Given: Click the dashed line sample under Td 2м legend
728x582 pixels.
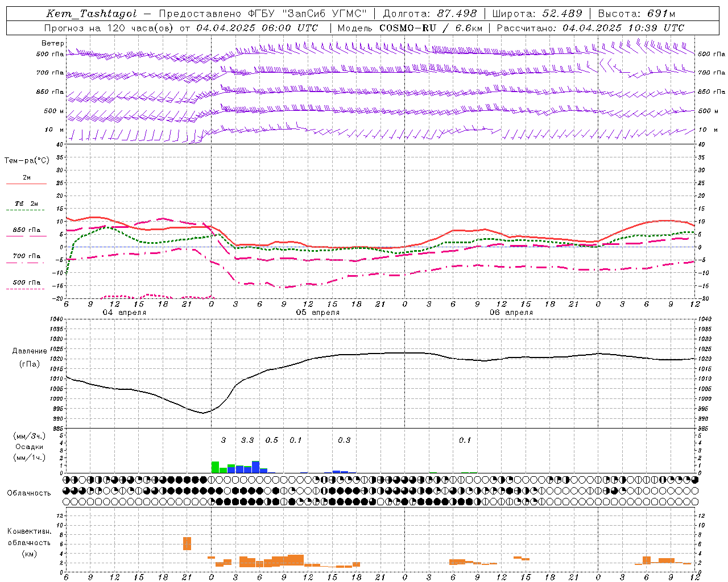Looking at the screenshot, I should click(26, 210).
